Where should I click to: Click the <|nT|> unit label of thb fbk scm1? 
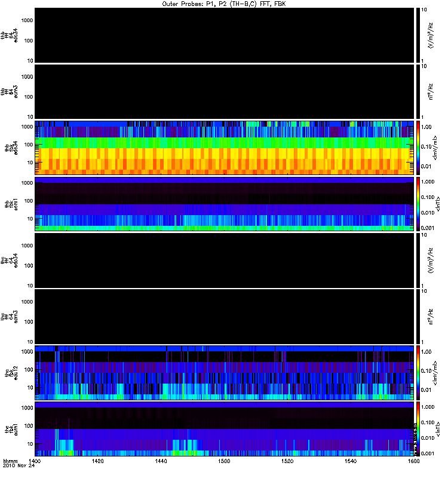click(438, 204)
